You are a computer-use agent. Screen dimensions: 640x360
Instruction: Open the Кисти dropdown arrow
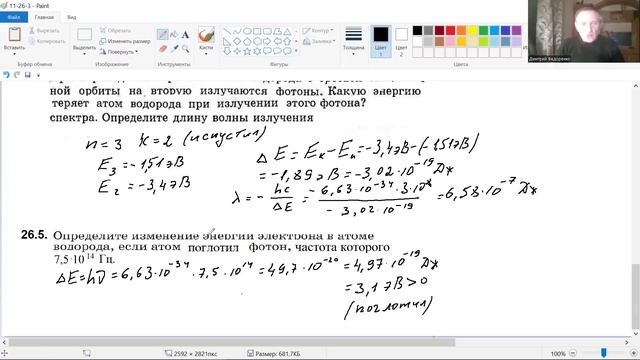pos(206,54)
